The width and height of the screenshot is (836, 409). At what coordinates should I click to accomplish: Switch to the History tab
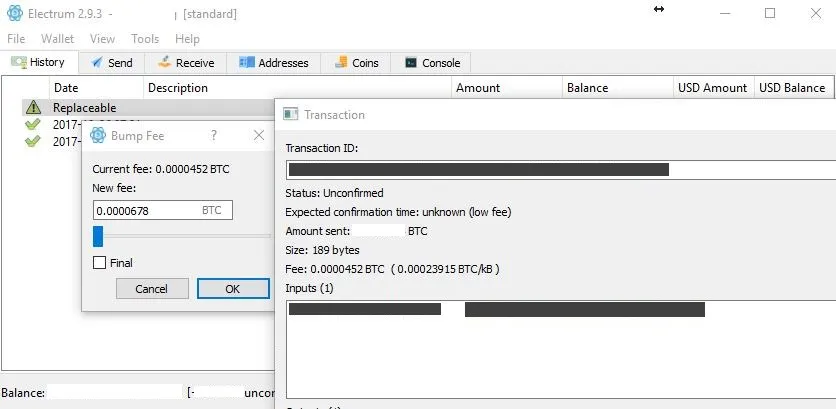tap(39, 62)
